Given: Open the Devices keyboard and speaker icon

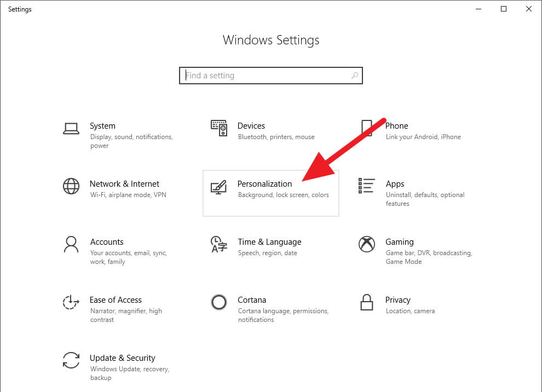Looking at the screenshot, I should tap(219, 128).
